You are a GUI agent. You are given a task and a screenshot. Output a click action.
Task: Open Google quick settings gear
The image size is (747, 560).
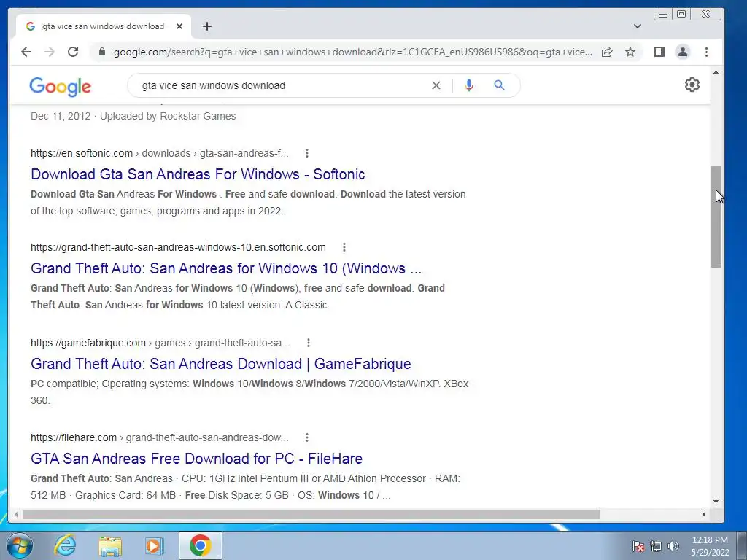(x=692, y=85)
